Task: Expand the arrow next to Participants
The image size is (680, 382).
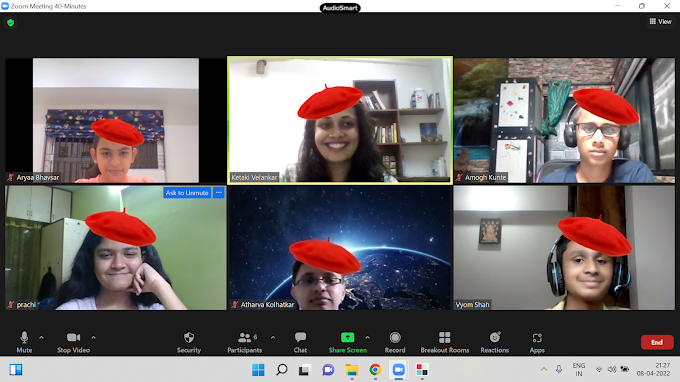Action: tap(273, 337)
